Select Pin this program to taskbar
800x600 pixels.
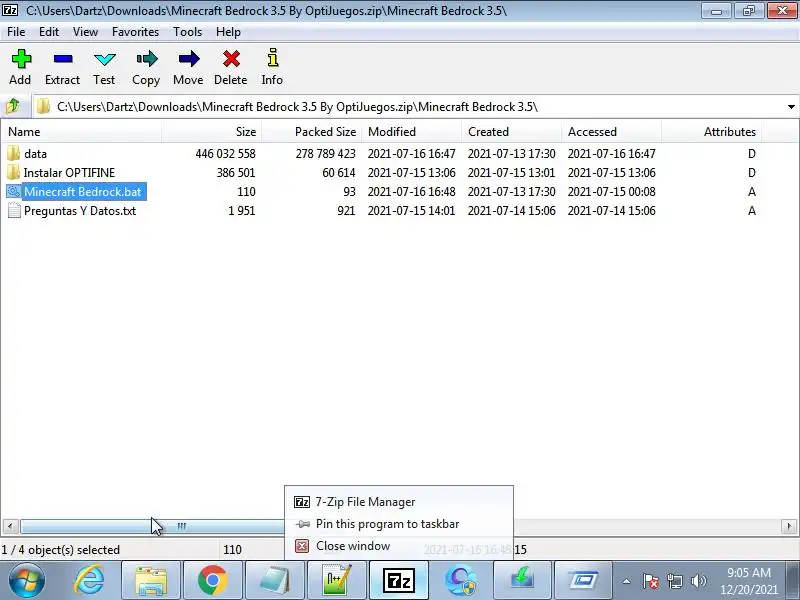399,524
